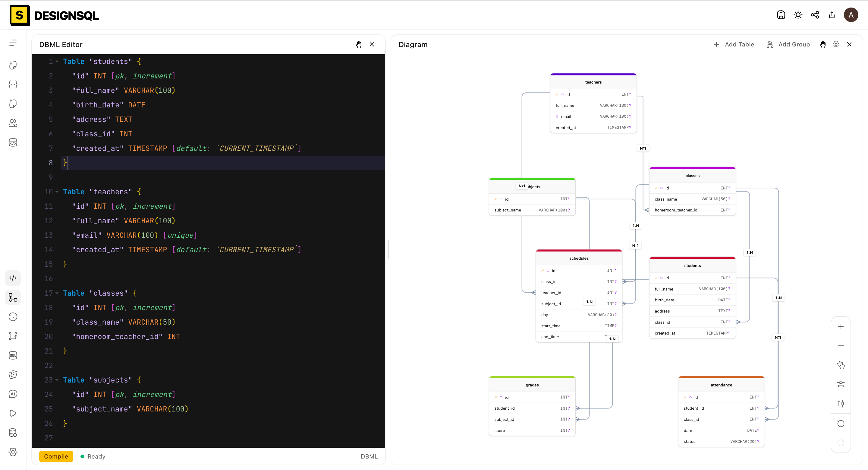868x470 pixels.
Task: Click the align horizontal layout icon
Action: [x=841, y=384]
